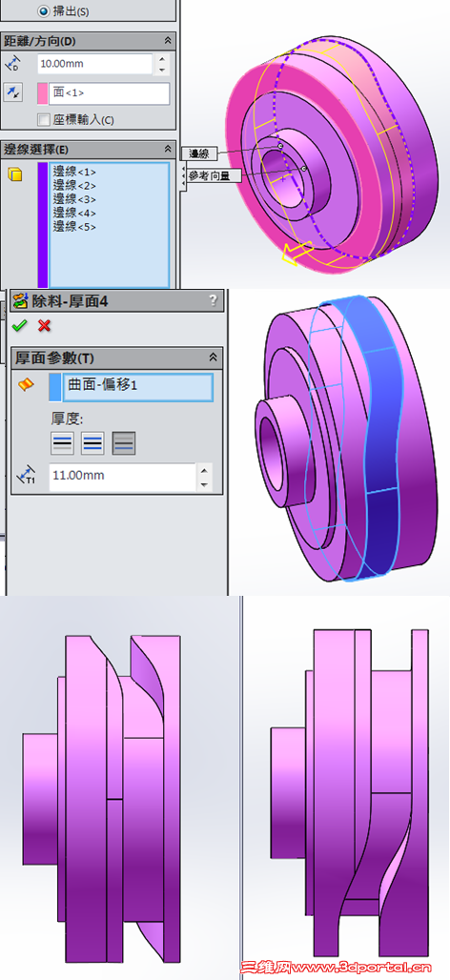Choose middle thicken both sides button
The width and height of the screenshot is (450, 980).
(93, 443)
